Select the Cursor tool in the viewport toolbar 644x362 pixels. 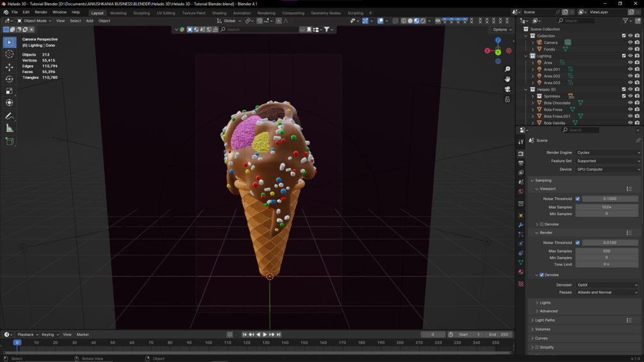[x=10, y=54]
